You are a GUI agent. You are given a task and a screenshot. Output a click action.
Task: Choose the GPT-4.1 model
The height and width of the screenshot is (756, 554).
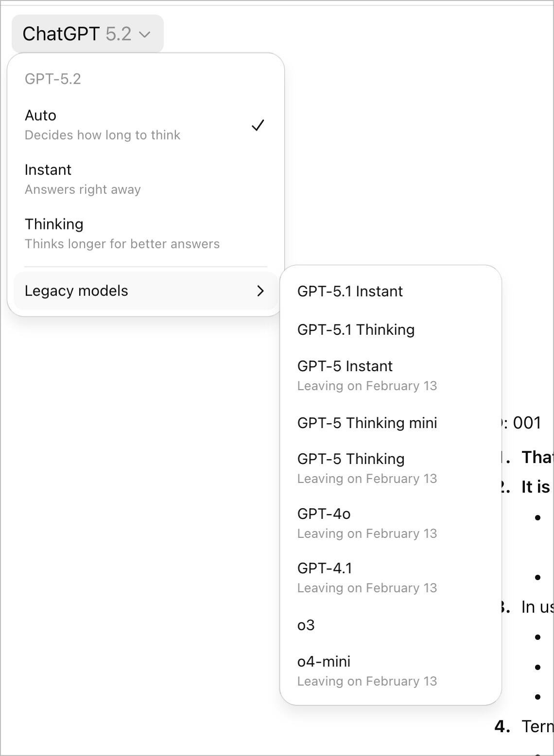click(325, 568)
